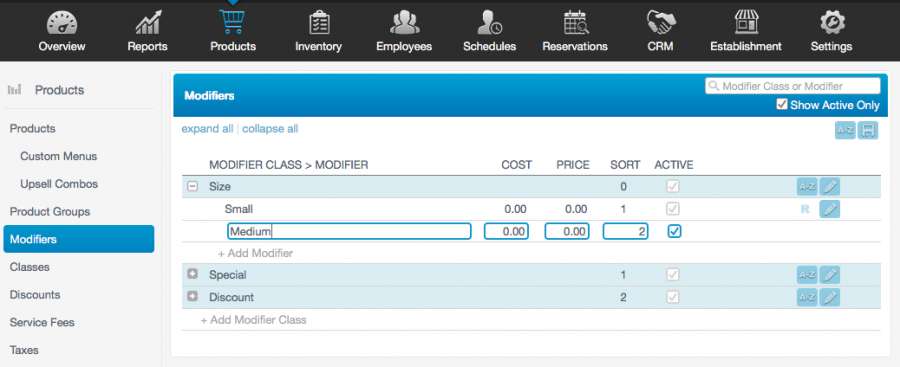
Task: Go to the Inventory clipboard icon
Action: tap(319, 24)
